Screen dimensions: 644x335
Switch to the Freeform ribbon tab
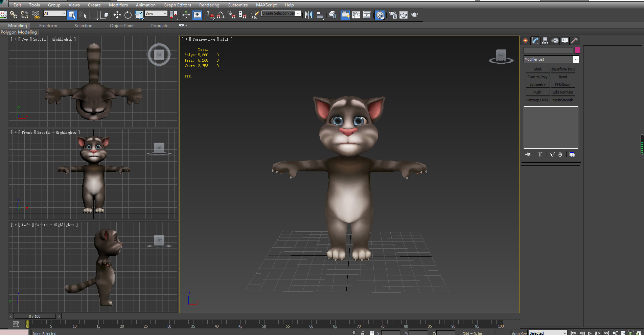point(48,26)
